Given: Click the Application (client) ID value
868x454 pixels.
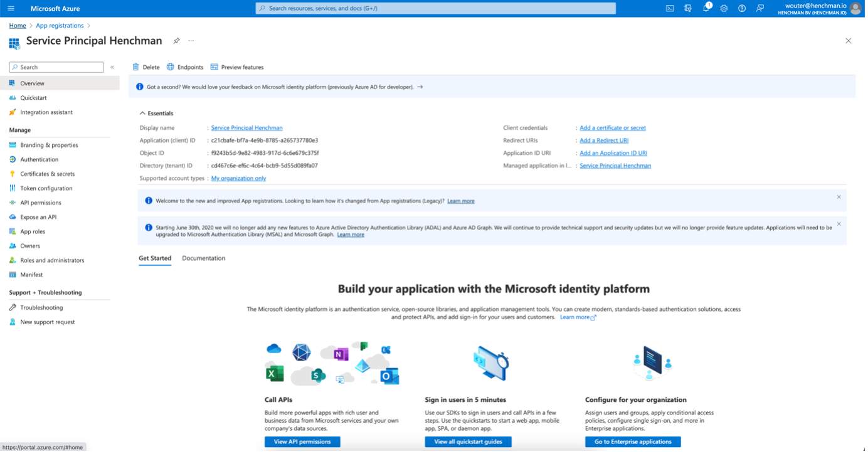Looking at the screenshot, I should click(x=265, y=141).
